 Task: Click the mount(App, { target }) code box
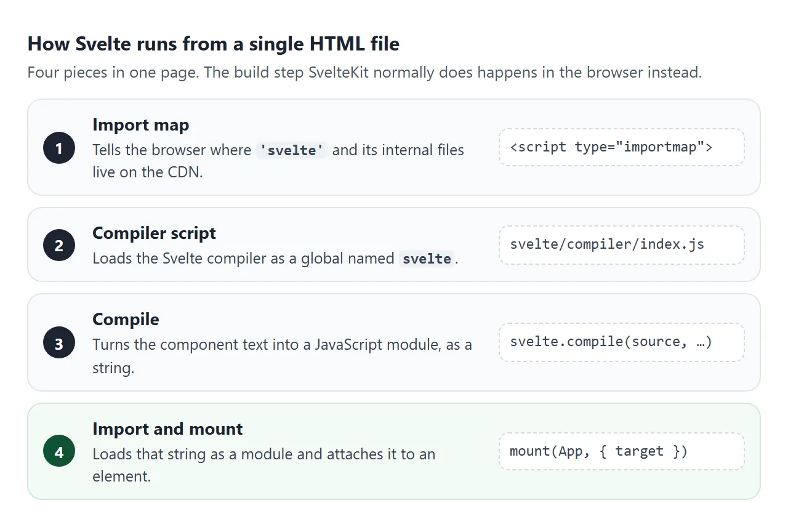(622, 451)
